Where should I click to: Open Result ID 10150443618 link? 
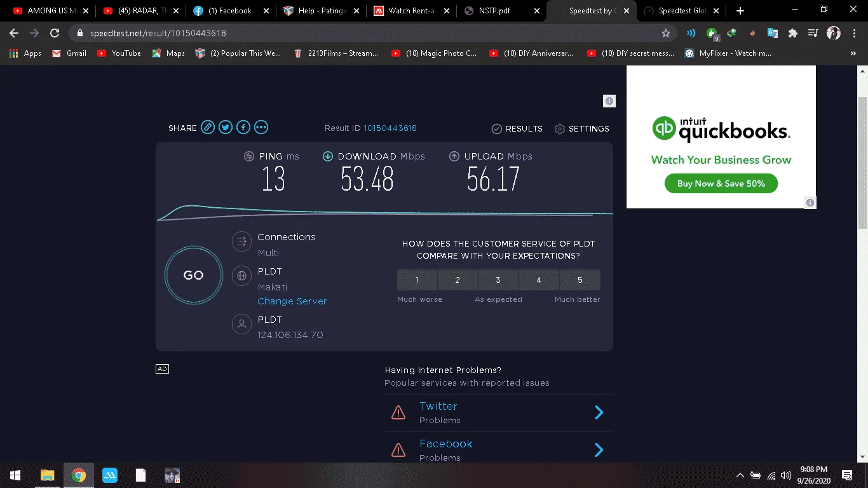point(390,128)
